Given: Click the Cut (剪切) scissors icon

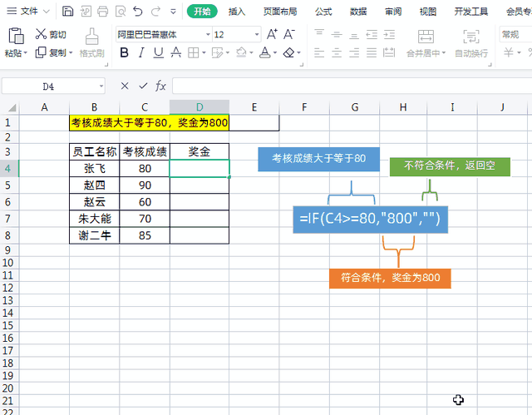Looking at the screenshot, I should (x=41, y=34).
